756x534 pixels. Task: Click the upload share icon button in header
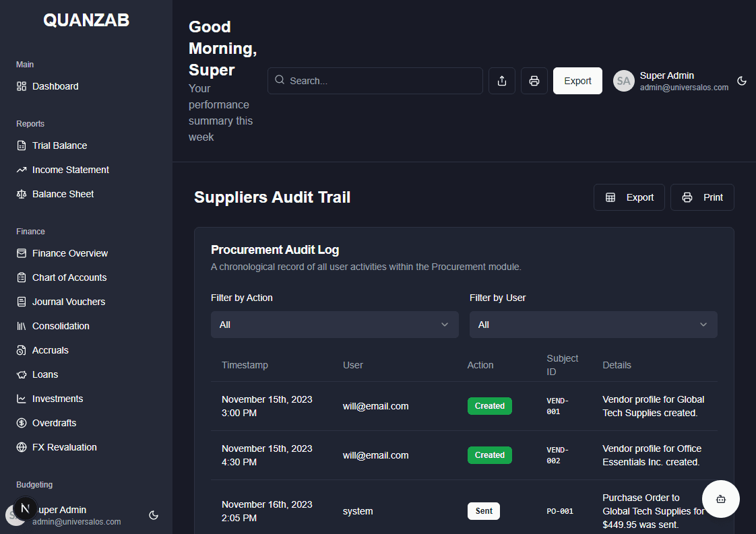pyautogui.click(x=502, y=81)
